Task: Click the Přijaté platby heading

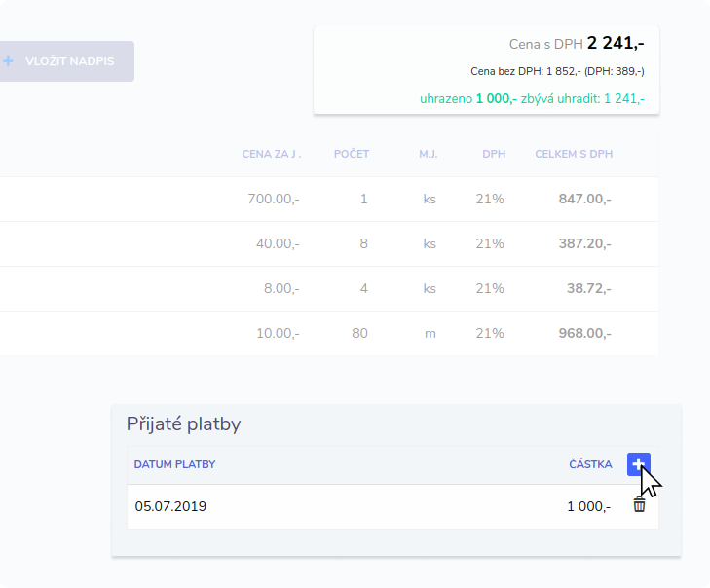Action: [x=183, y=424]
